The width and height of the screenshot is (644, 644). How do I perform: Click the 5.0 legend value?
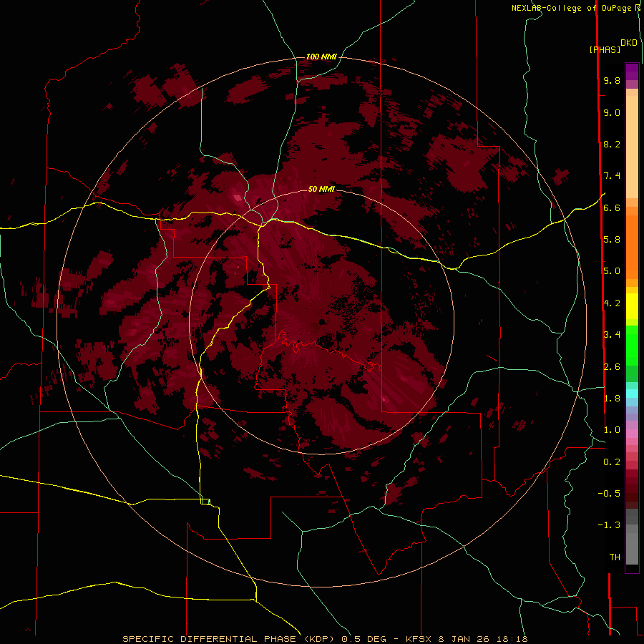coord(612,271)
